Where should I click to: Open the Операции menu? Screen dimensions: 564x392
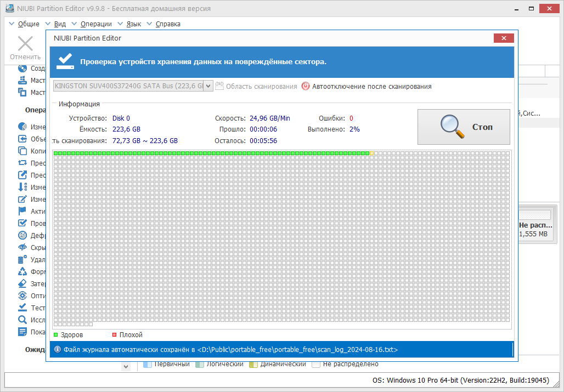pos(96,24)
